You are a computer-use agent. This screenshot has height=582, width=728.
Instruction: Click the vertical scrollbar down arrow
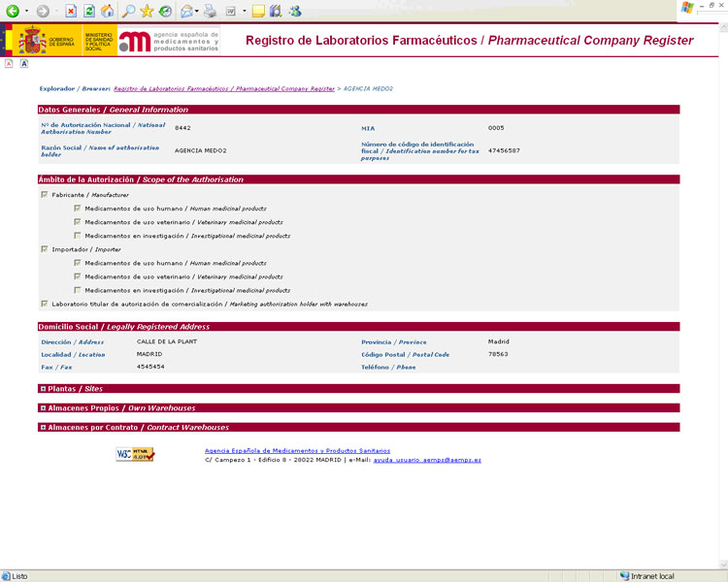click(x=723, y=565)
